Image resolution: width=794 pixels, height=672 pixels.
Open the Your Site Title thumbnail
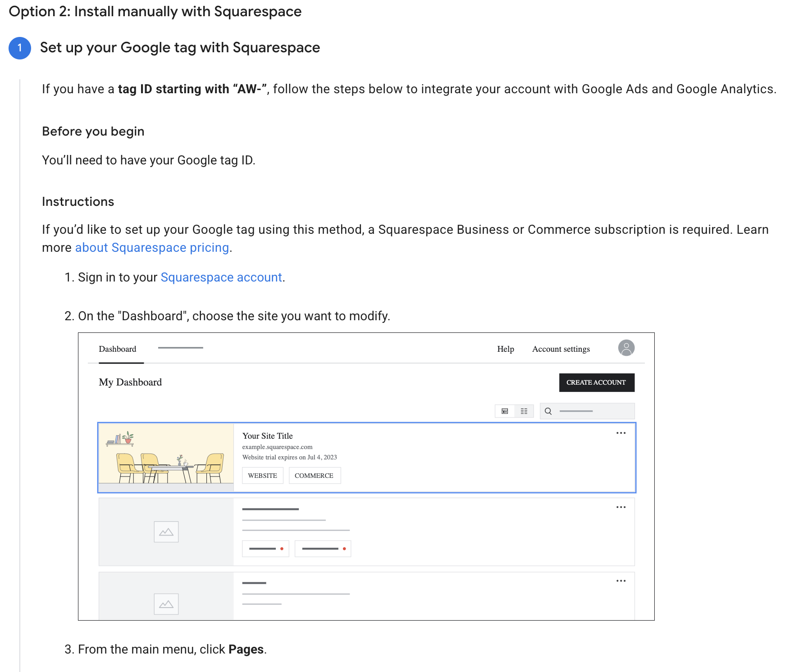pyautogui.click(x=166, y=458)
